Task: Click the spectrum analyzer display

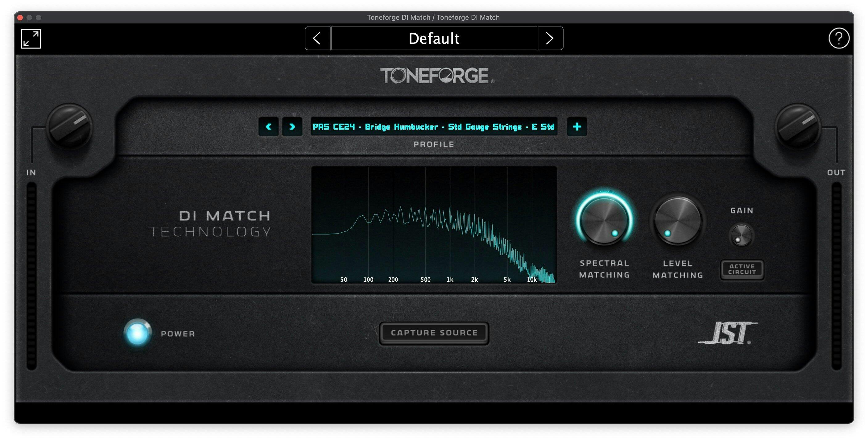Action: click(x=434, y=225)
